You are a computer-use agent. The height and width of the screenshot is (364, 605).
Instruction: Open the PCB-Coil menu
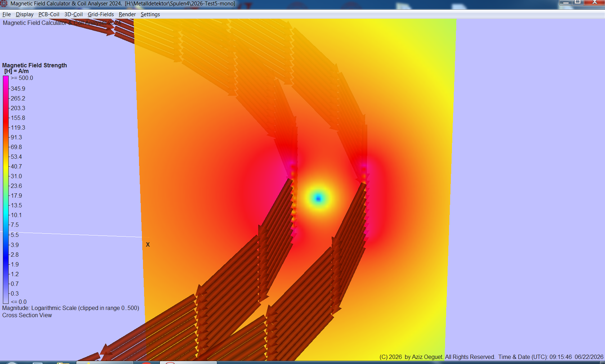tap(49, 14)
